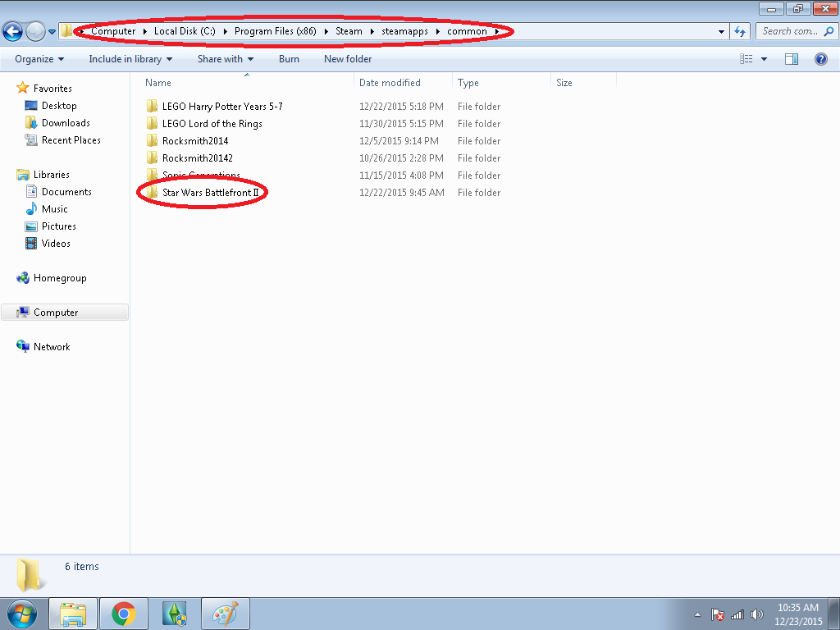Screen dimensions: 840x630
Task: Click the Steam breadcrumb segment
Action: pyautogui.click(x=349, y=31)
